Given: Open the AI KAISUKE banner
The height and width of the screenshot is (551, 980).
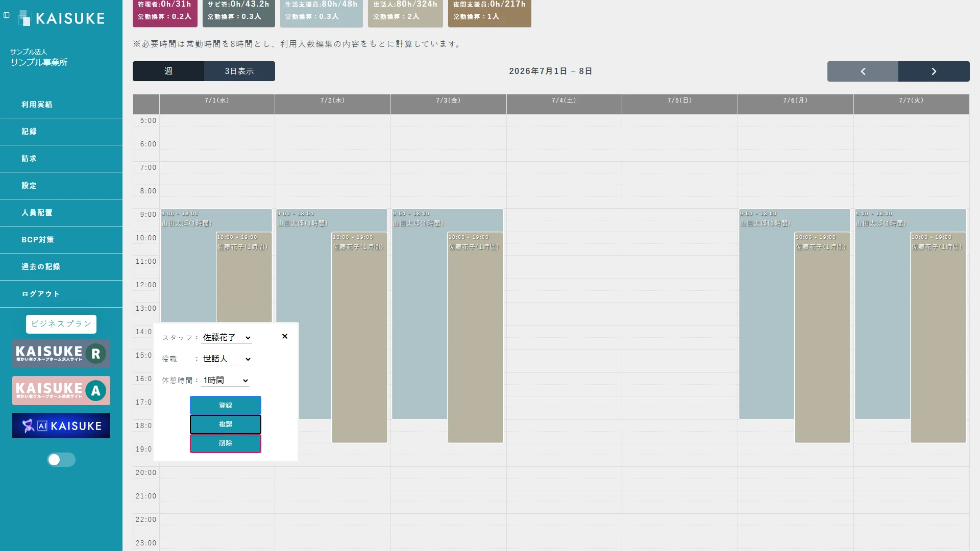Looking at the screenshot, I should pyautogui.click(x=61, y=426).
